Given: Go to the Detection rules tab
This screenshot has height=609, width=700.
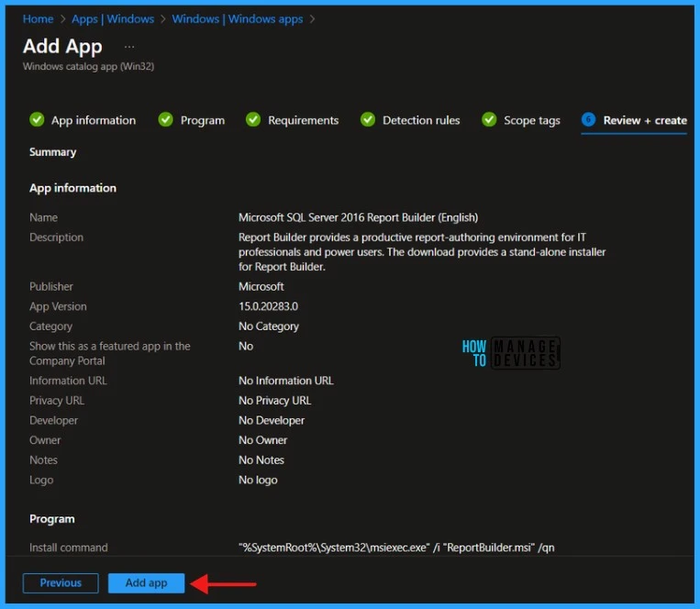Looking at the screenshot, I should pyautogui.click(x=421, y=120).
